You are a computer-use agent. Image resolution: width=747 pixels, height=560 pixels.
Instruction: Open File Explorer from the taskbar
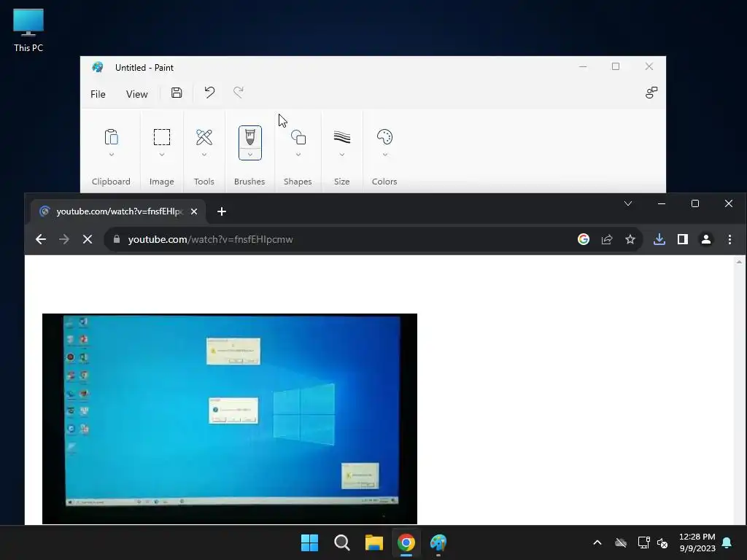374,542
